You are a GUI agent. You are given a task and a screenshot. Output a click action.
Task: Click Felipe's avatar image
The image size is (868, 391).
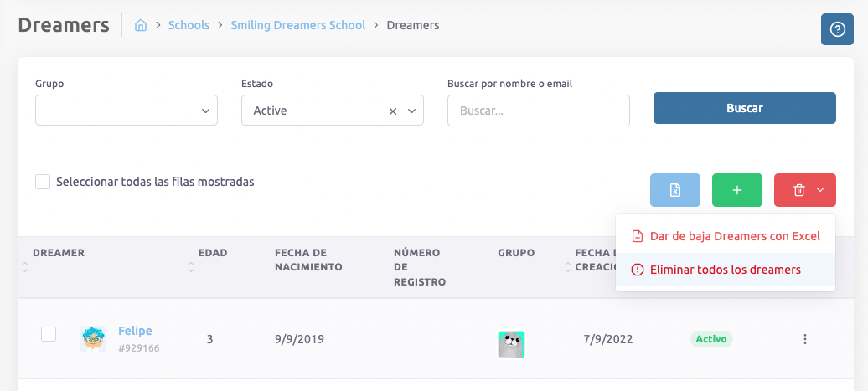pos(93,339)
